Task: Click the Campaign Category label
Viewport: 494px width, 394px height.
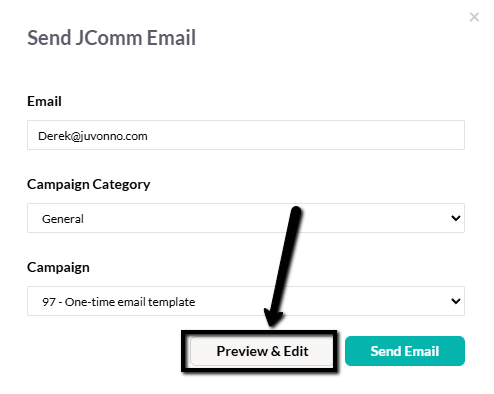Action: tap(89, 184)
